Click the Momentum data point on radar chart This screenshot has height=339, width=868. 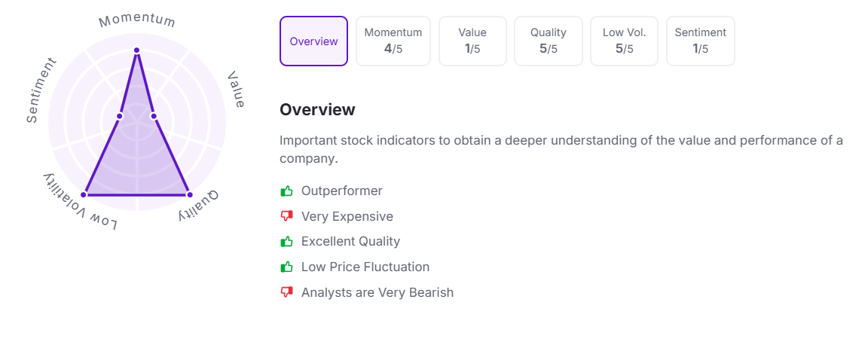pyautogui.click(x=136, y=50)
